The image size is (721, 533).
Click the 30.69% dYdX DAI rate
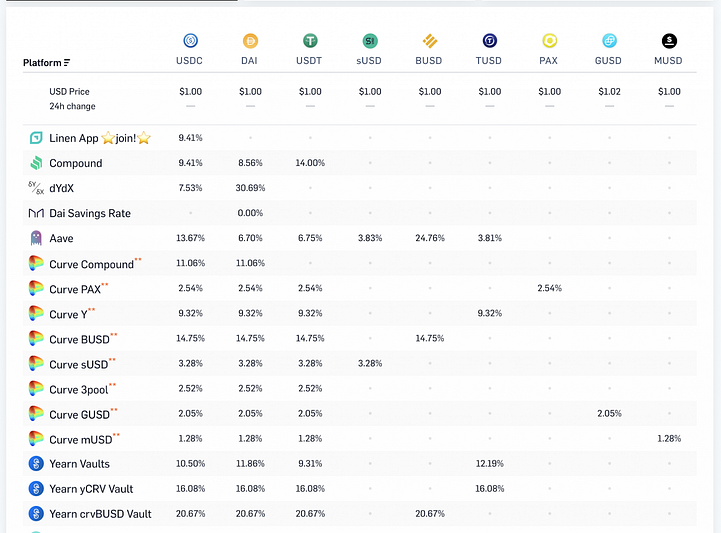(x=250, y=188)
